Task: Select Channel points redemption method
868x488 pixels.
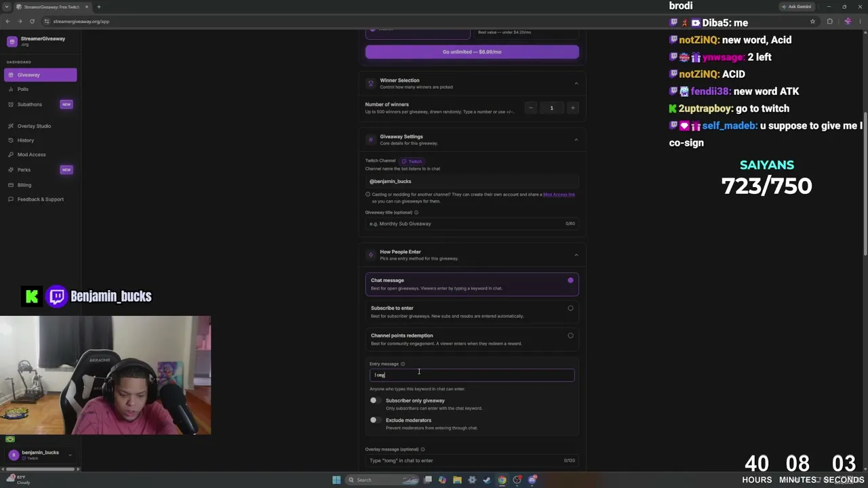Action: pyautogui.click(x=472, y=339)
